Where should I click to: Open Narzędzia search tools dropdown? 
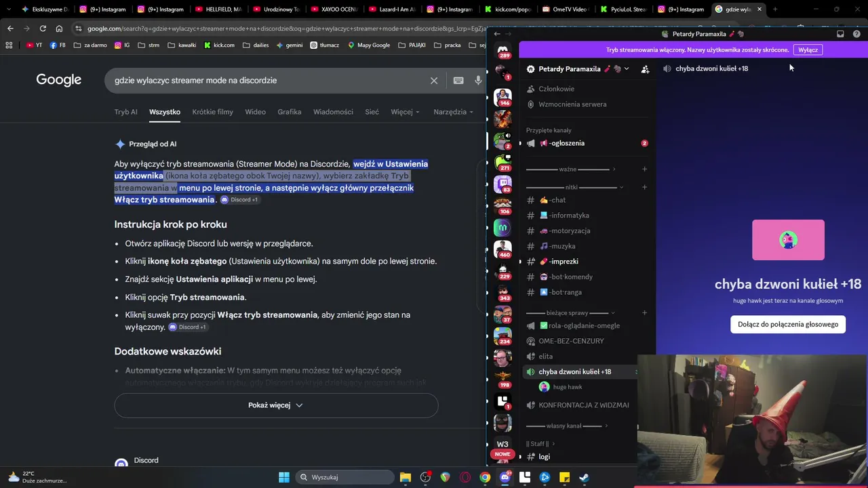tap(453, 112)
